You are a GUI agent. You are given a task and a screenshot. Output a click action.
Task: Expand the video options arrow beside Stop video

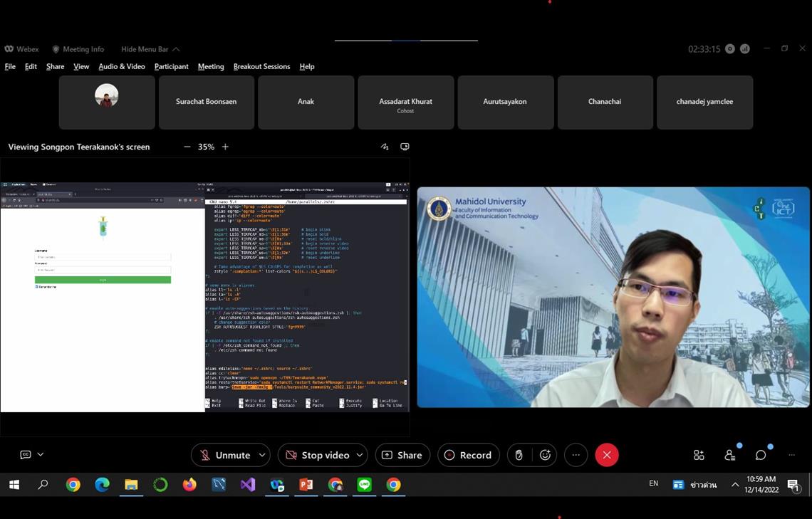pyautogui.click(x=360, y=455)
